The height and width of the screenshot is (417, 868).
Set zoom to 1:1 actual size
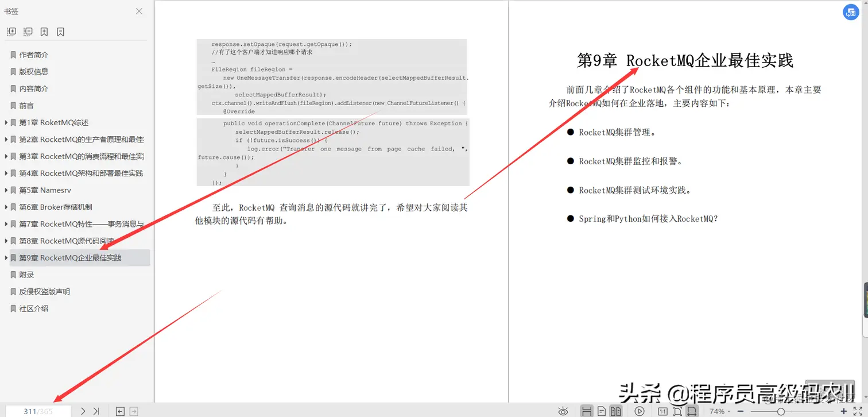663,411
